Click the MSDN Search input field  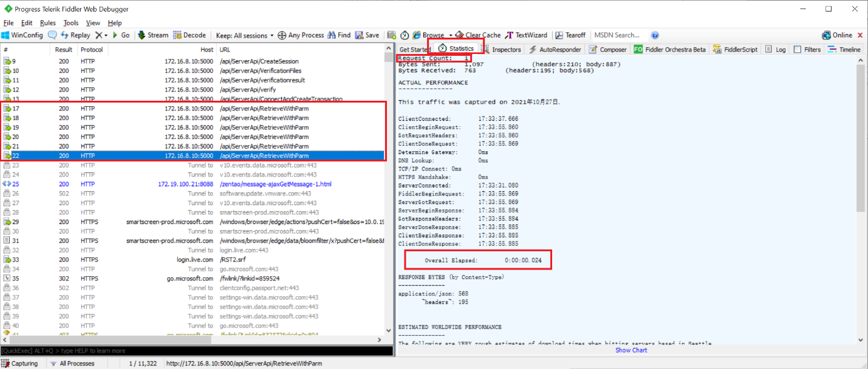(x=618, y=35)
